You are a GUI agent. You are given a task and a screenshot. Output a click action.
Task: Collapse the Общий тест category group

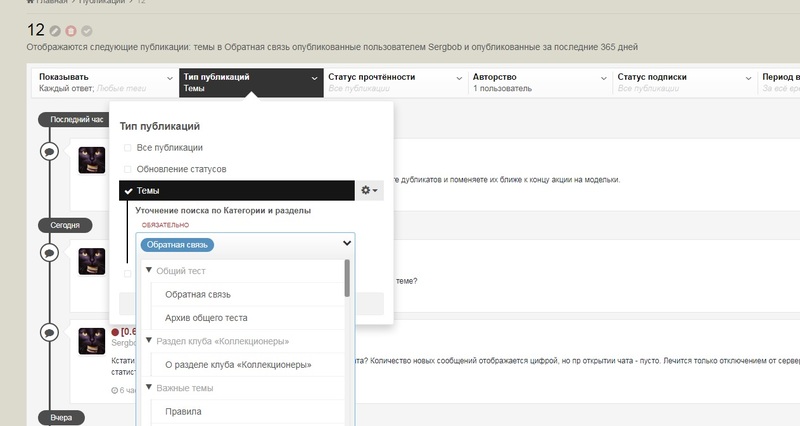(x=149, y=270)
